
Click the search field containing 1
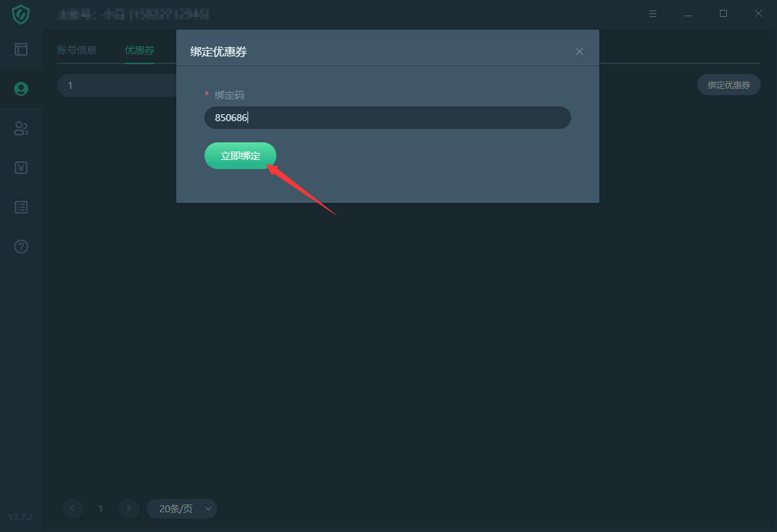click(117, 85)
